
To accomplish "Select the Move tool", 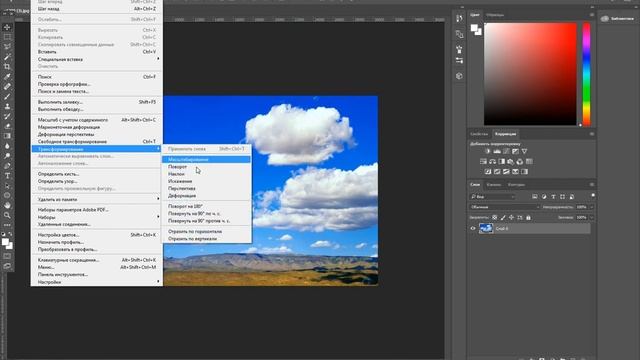I will click(x=7, y=27).
